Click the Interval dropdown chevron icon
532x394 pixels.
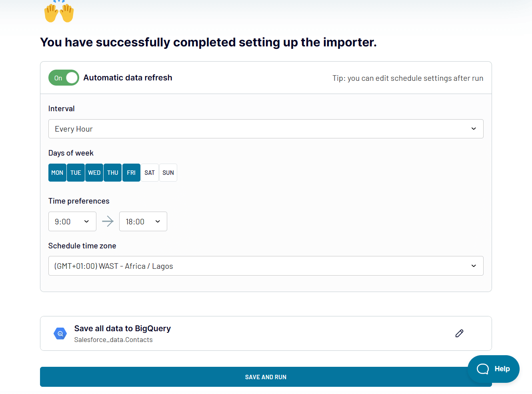[x=474, y=129]
